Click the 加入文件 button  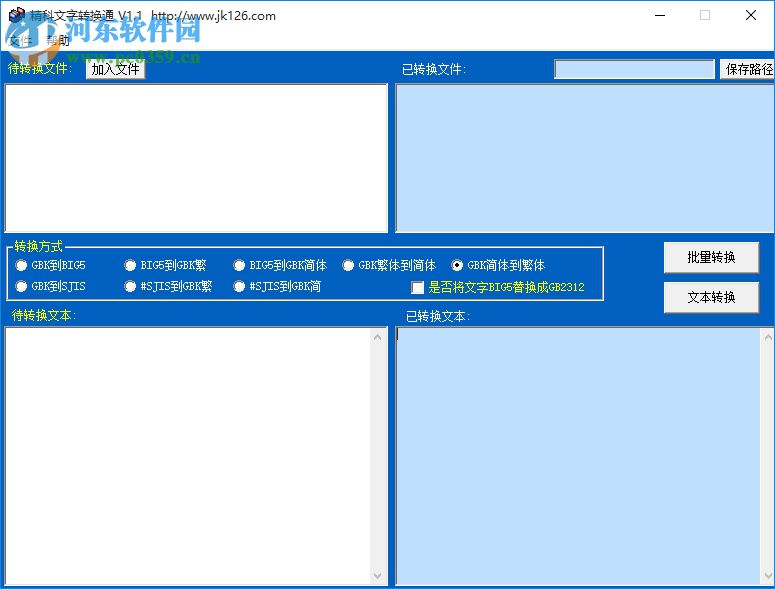point(115,69)
